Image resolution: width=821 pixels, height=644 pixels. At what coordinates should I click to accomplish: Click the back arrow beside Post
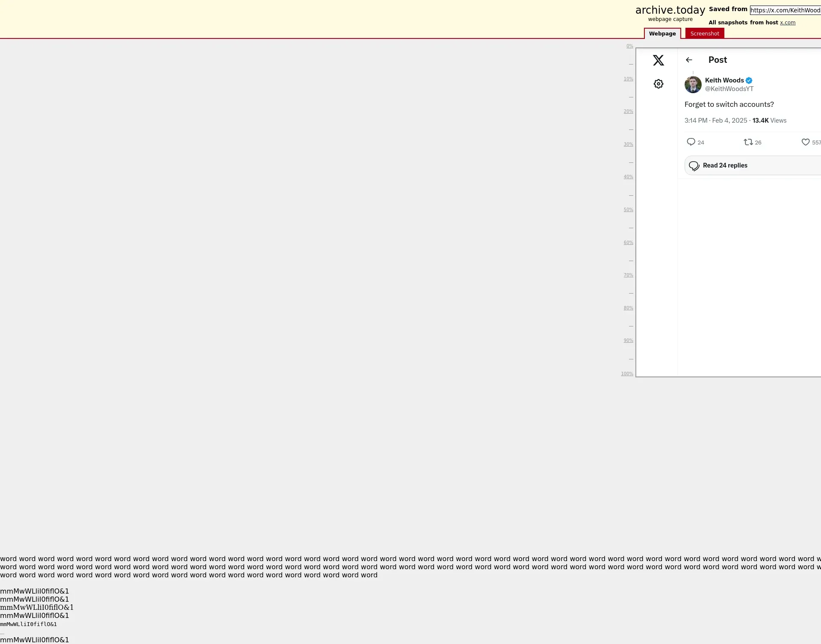(x=688, y=60)
